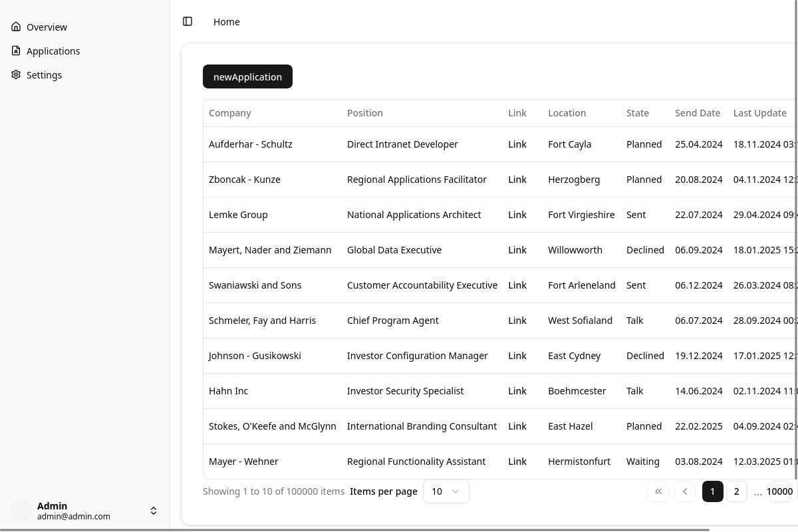The width and height of the screenshot is (798, 532).
Task: Toggle the sidebar panel icon
Action: pos(188,21)
